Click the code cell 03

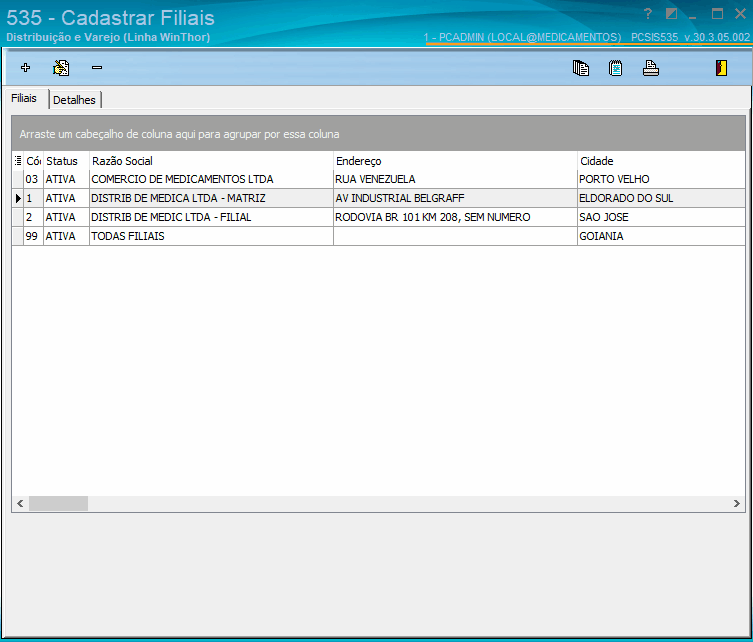(x=33, y=179)
